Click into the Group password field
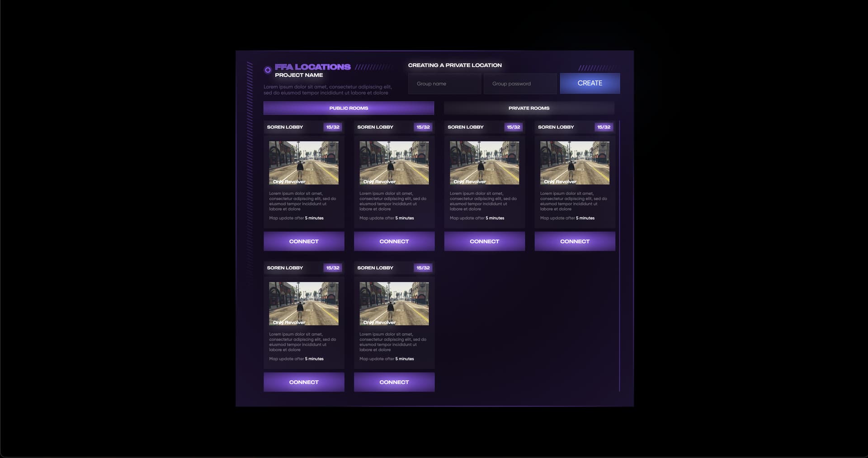868x458 pixels. pyautogui.click(x=520, y=84)
